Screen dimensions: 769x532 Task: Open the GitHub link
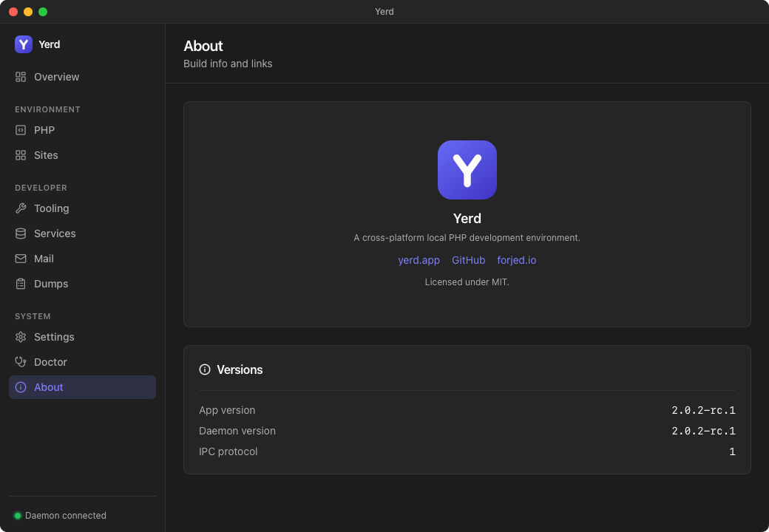pyautogui.click(x=468, y=260)
